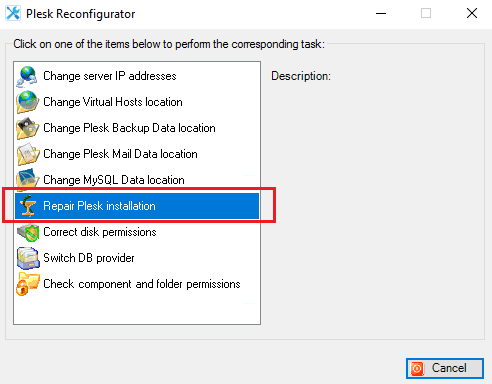Click the Virtual Hosts location globe-folder icon
Image resolution: width=492 pixels, height=384 pixels.
(27, 102)
